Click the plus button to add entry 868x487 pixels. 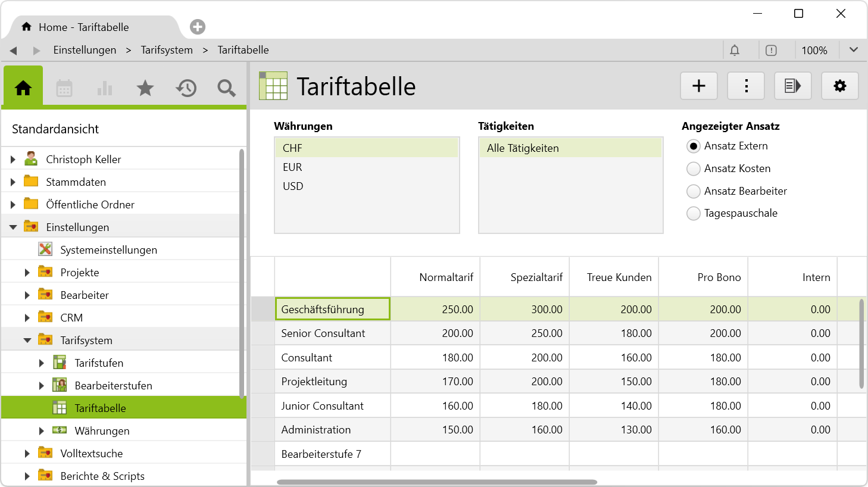699,86
